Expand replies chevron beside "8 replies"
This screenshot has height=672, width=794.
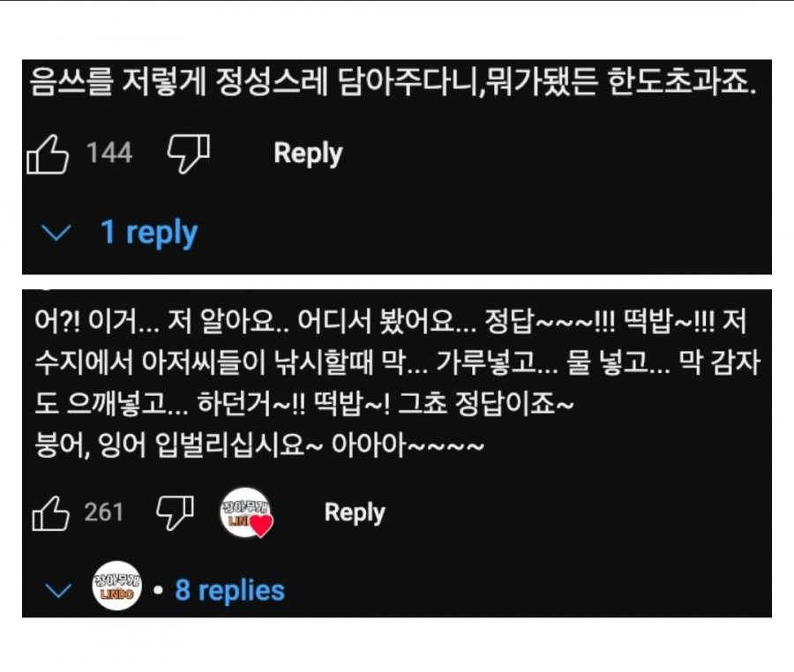pyautogui.click(x=58, y=591)
